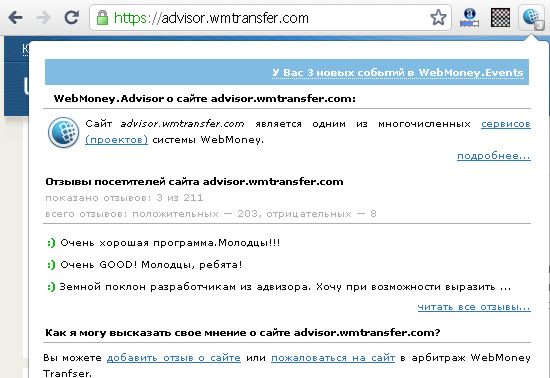Viewport: 550px width, 378px height.
Task: Click the browser forward arrow
Action: pos(43,17)
